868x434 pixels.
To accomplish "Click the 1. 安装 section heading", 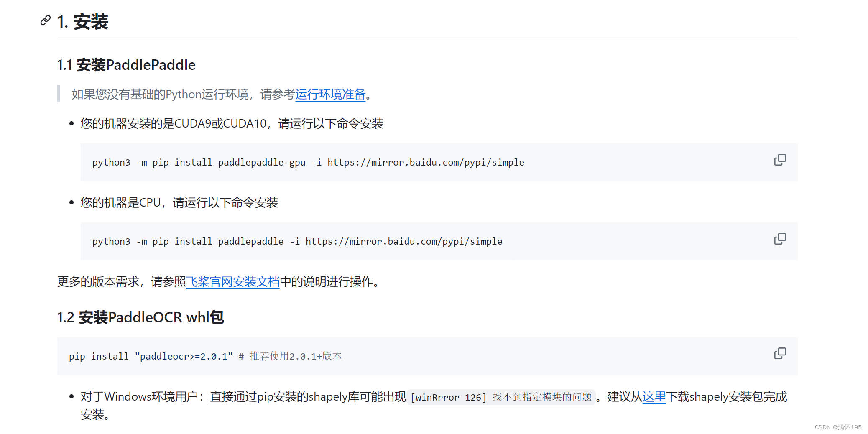I will (83, 22).
